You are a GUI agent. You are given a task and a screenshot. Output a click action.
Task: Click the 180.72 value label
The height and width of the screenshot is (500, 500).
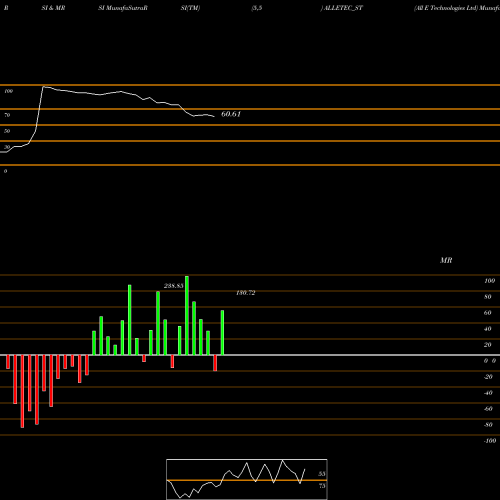(x=246, y=293)
